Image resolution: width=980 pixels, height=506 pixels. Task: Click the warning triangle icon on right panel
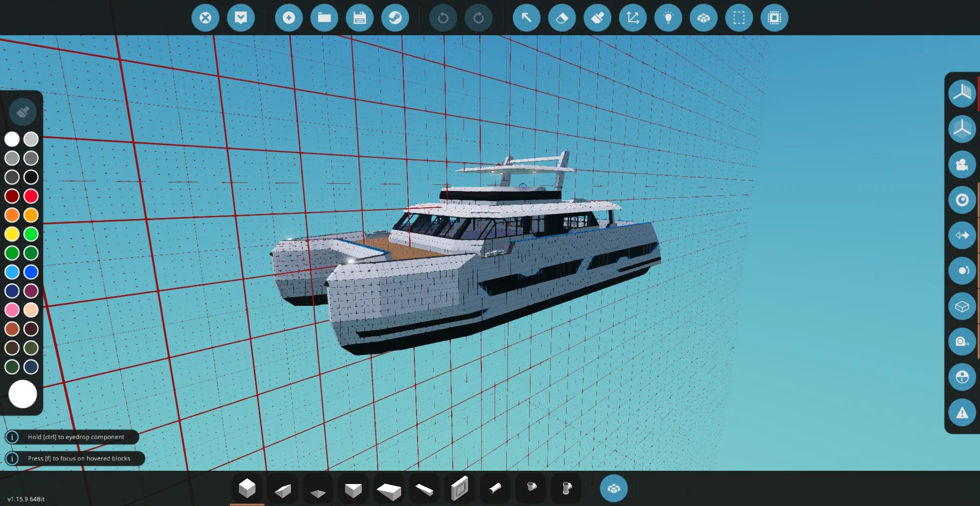962,413
